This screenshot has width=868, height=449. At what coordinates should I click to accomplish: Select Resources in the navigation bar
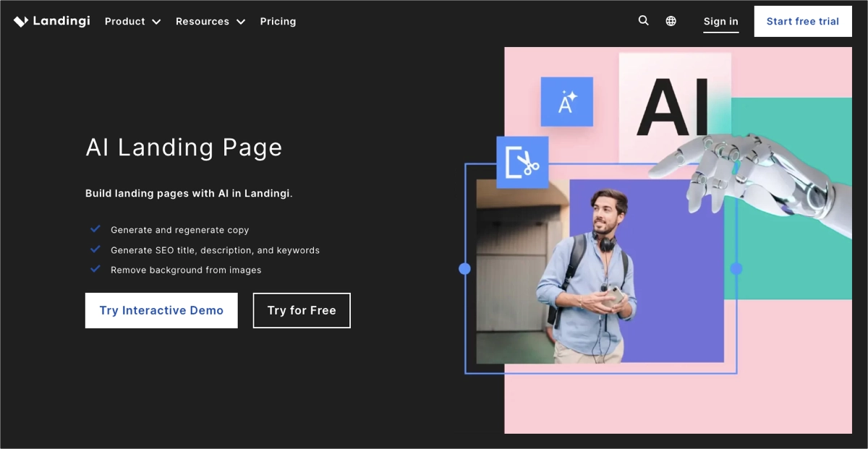pyautogui.click(x=203, y=21)
